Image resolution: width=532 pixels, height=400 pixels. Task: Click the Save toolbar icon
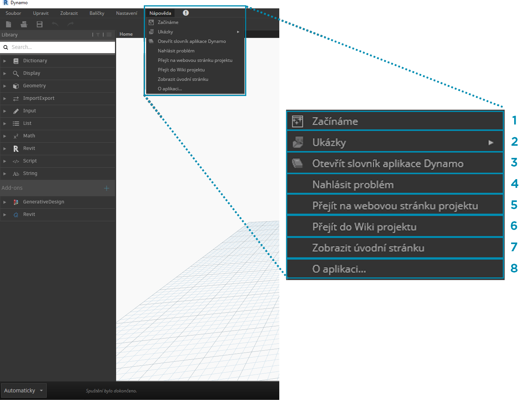[39, 24]
